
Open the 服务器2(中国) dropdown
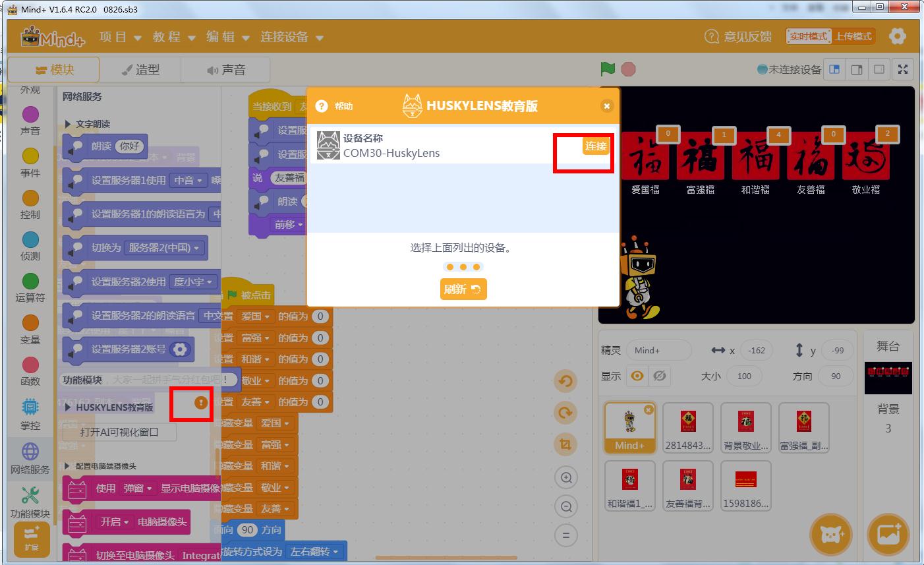(164, 248)
